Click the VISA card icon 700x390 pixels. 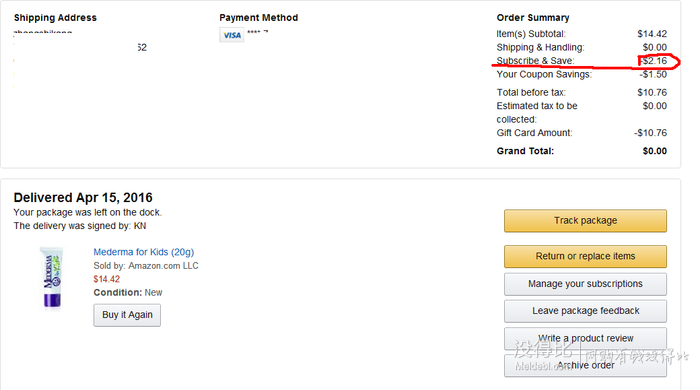pyautogui.click(x=232, y=35)
